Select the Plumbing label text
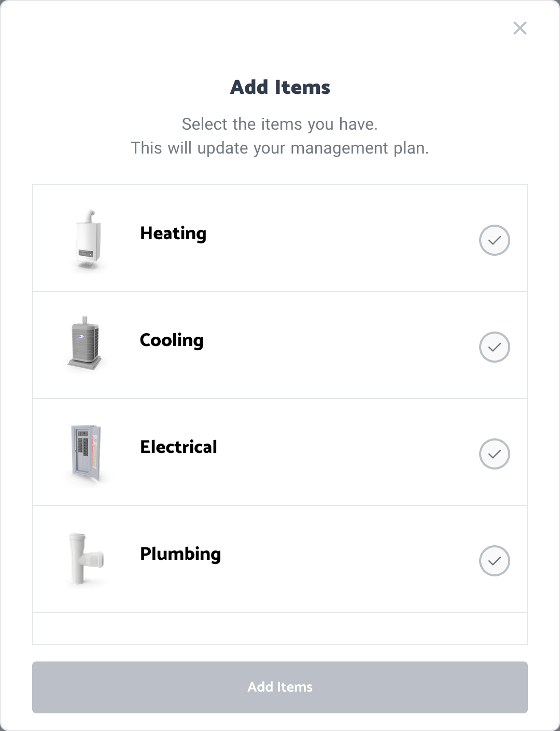 coord(180,554)
